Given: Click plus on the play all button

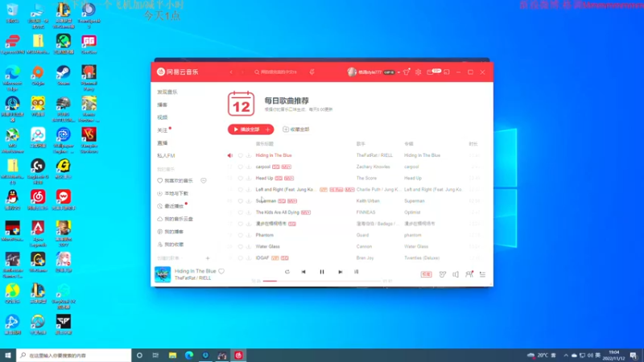Looking at the screenshot, I should (268, 130).
